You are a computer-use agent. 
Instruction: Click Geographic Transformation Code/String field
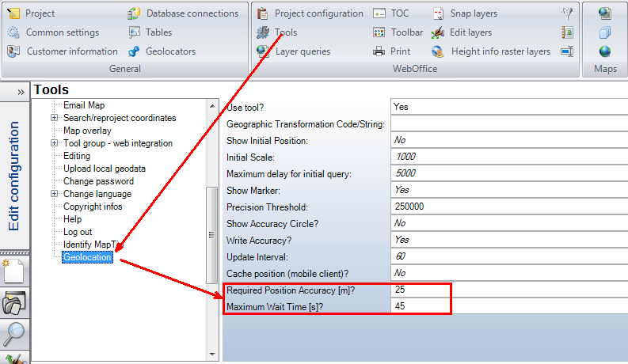coord(509,123)
